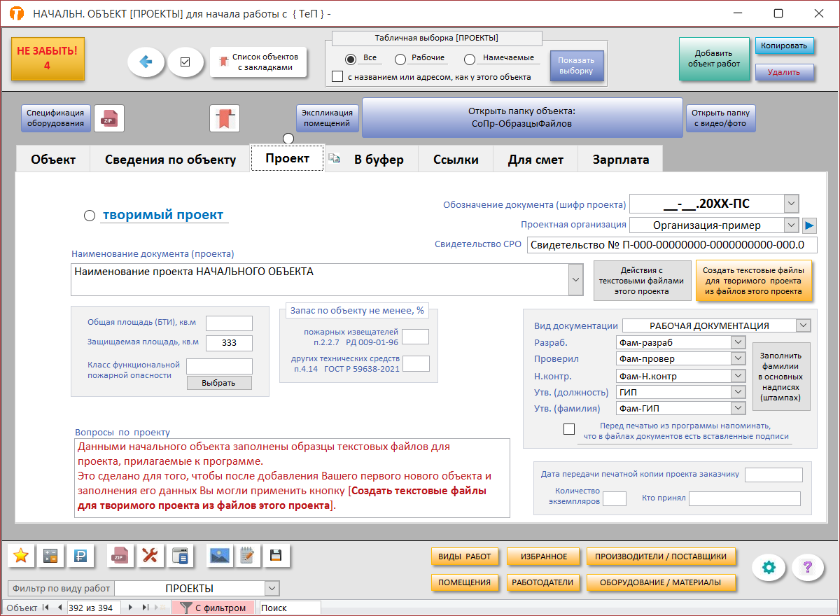
Task: Click the 'Защищаемая площадь' input field
Action: tap(229, 343)
